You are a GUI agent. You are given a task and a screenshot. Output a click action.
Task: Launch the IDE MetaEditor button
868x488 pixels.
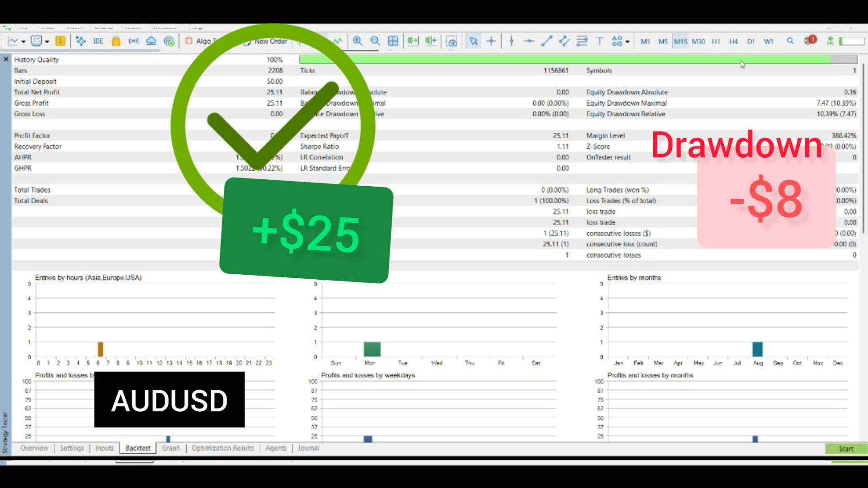[x=98, y=41]
